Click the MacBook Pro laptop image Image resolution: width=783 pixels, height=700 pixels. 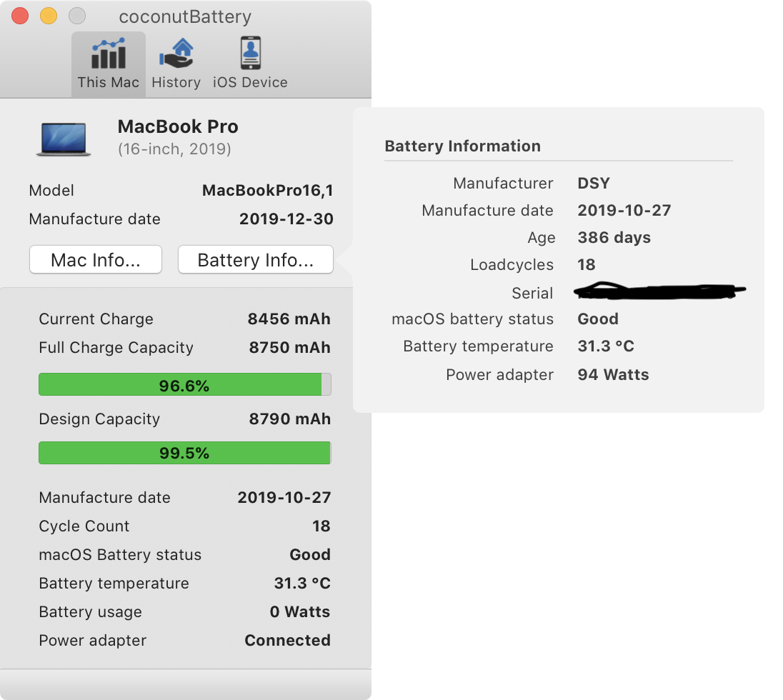click(64, 139)
